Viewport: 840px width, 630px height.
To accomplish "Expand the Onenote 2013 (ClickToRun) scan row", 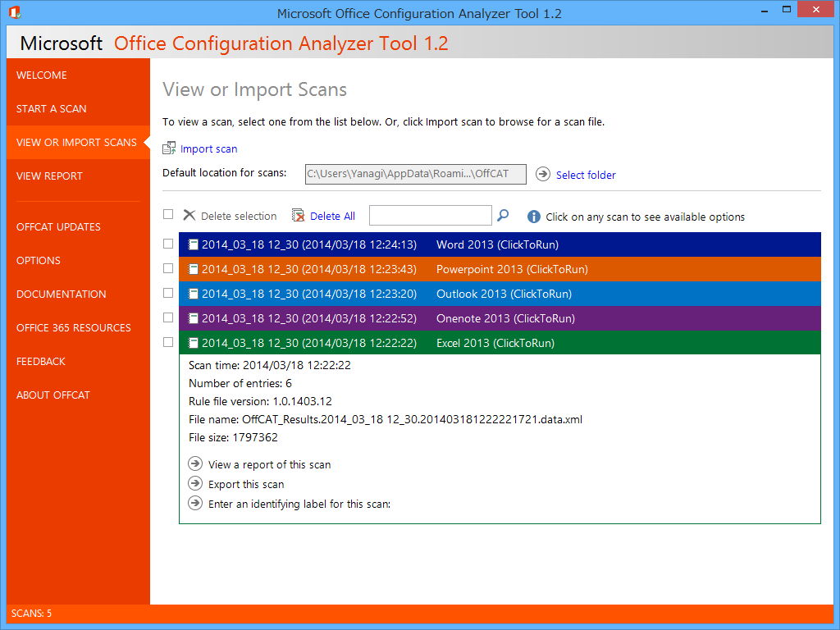I will click(500, 318).
